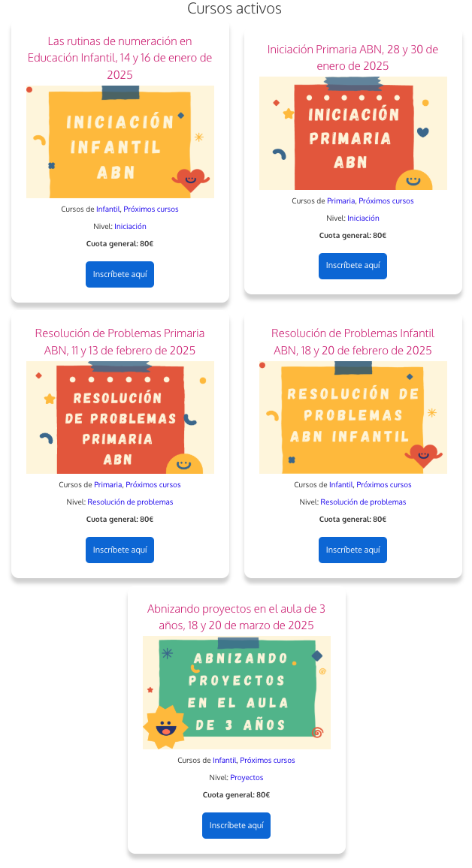This screenshot has height=868, width=472.
Task: Open 'Abnizando proyectos en el aula' title link
Action: (x=236, y=616)
